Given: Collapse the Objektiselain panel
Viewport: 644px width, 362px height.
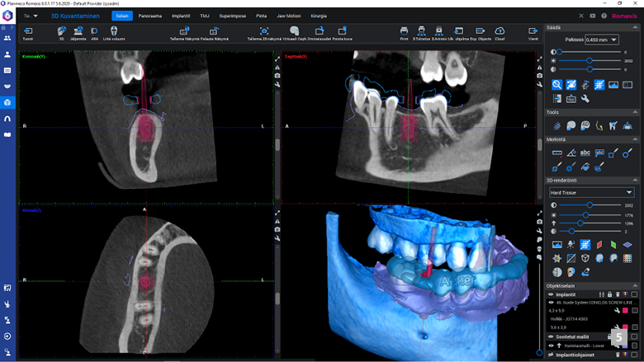Looking at the screenshot, I should coord(635,286).
